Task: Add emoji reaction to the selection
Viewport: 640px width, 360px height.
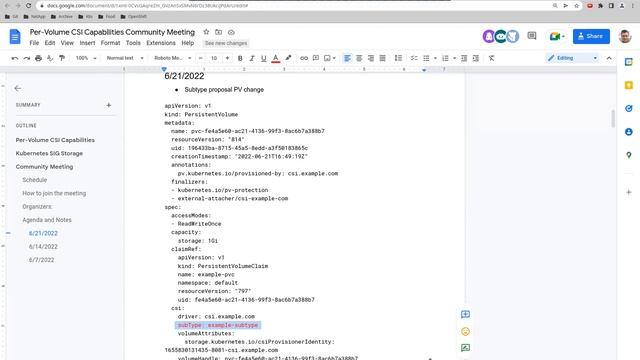Action: [465, 331]
